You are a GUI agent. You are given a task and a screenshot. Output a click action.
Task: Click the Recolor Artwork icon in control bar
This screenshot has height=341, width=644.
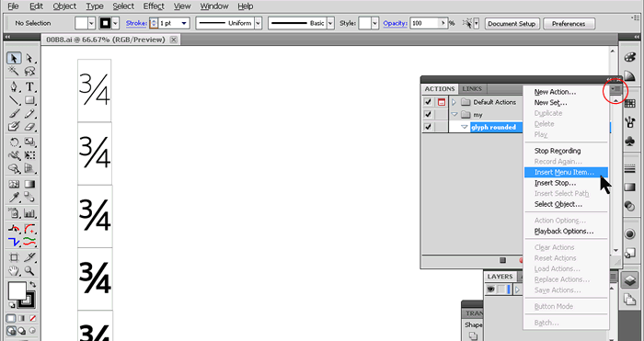point(467,23)
